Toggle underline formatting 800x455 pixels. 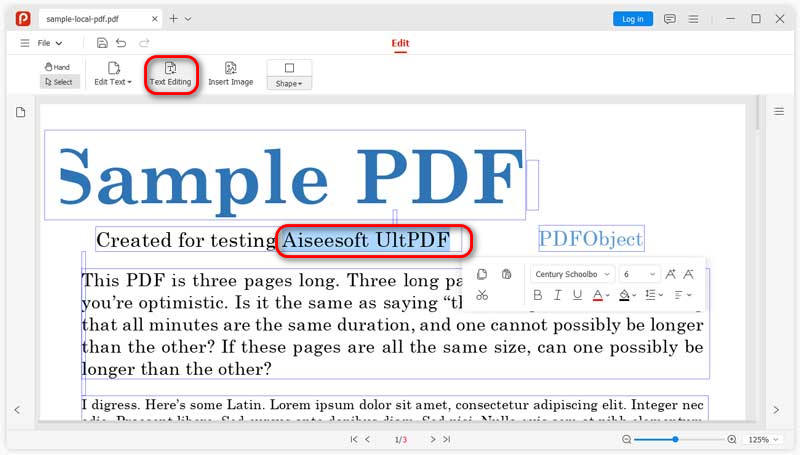point(577,295)
